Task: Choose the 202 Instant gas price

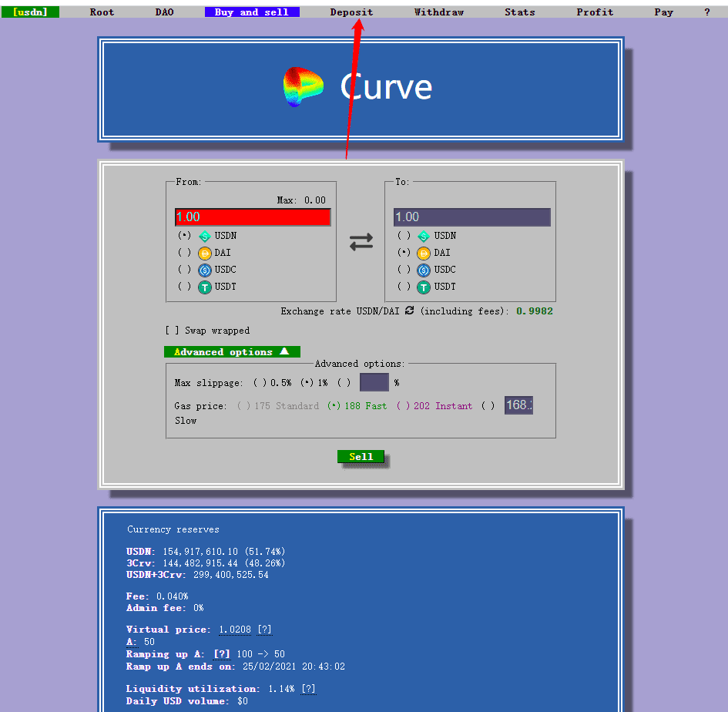Action: (403, 406)
